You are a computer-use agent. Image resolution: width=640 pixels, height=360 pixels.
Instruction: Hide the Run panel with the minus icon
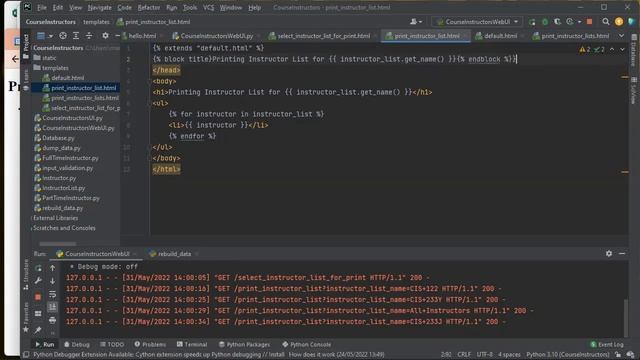coord(622,253)
